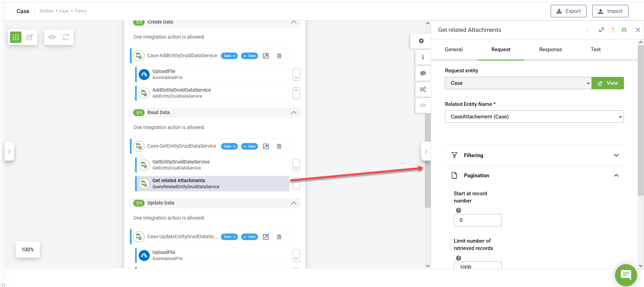Open Case-GetEntityDruidDataService in new window
The image size is (644, 287).
266,146
